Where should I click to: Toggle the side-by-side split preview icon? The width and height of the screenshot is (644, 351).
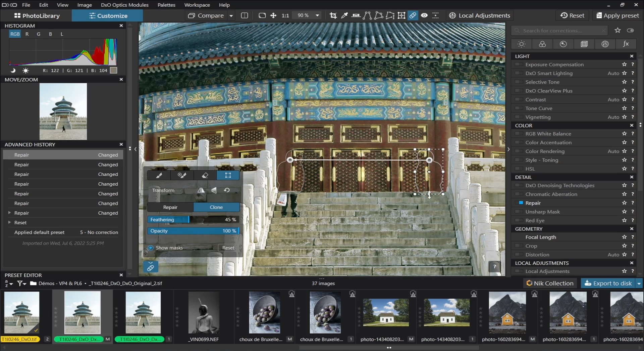click(245, 15)
